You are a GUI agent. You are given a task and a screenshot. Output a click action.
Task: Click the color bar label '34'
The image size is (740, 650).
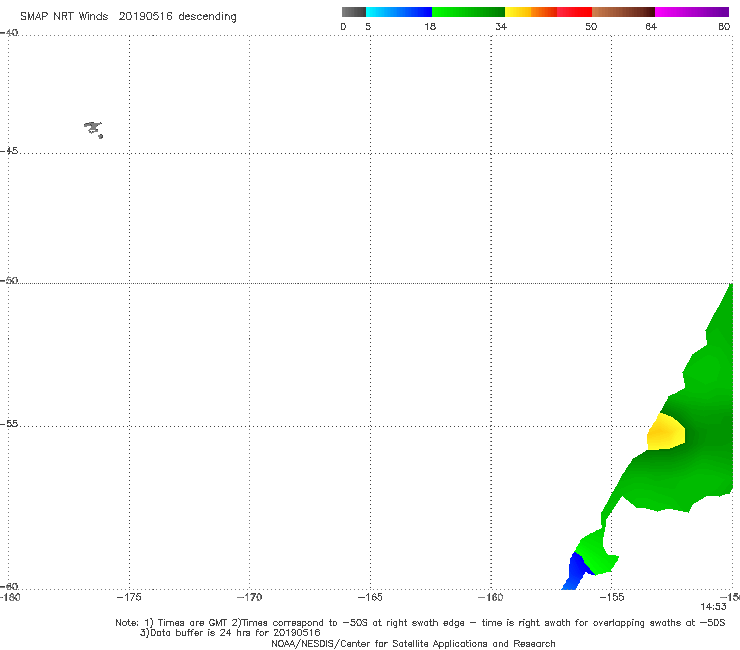501,26
